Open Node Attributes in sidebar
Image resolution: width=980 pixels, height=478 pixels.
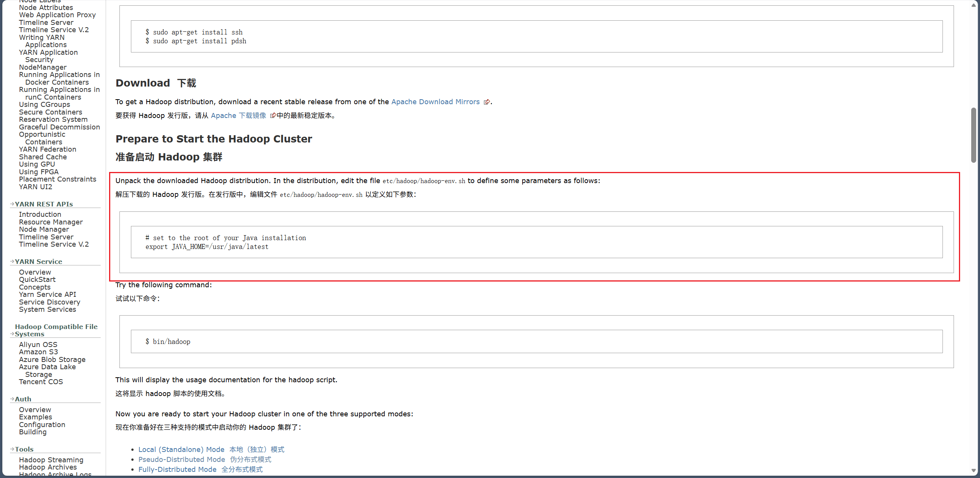tap(46, 8)
